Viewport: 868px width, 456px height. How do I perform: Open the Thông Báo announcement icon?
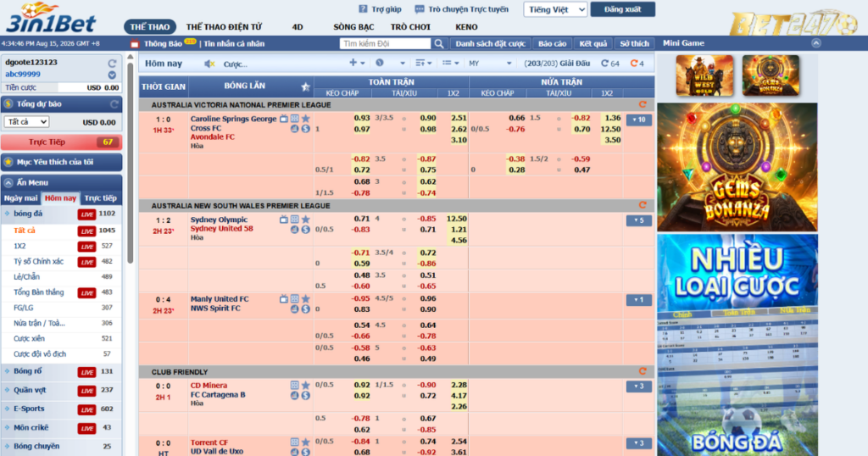pyautogui.click(x=135, y=44)
